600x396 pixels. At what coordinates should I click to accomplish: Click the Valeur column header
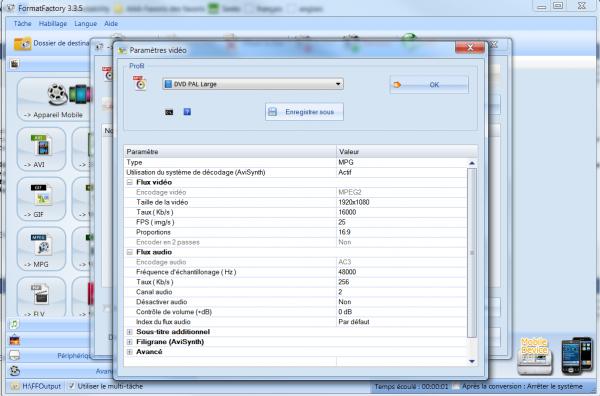point(407,152)
